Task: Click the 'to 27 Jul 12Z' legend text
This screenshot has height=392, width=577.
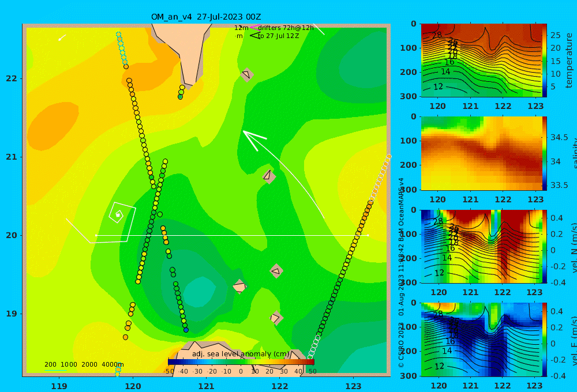Action: click(x=279, y=36)
